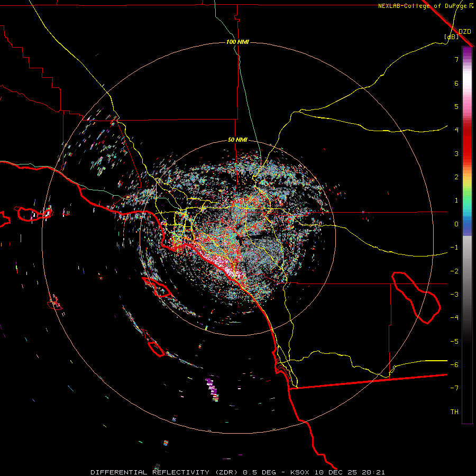
Task: Click the -6 value on the color scale
Action: click(454, 365)
